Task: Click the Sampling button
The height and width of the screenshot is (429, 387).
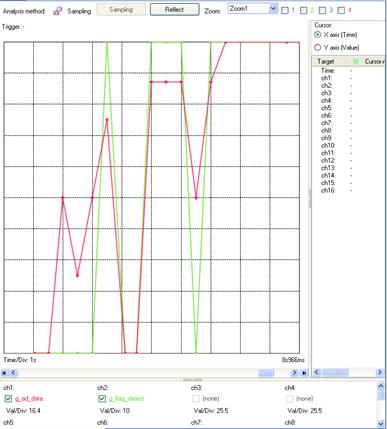Action: point(121,10)
